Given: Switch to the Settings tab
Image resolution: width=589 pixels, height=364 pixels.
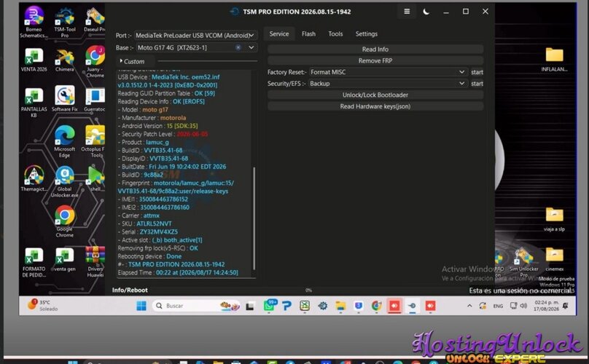Looking at the screenshot, I should tap(367, 33).
